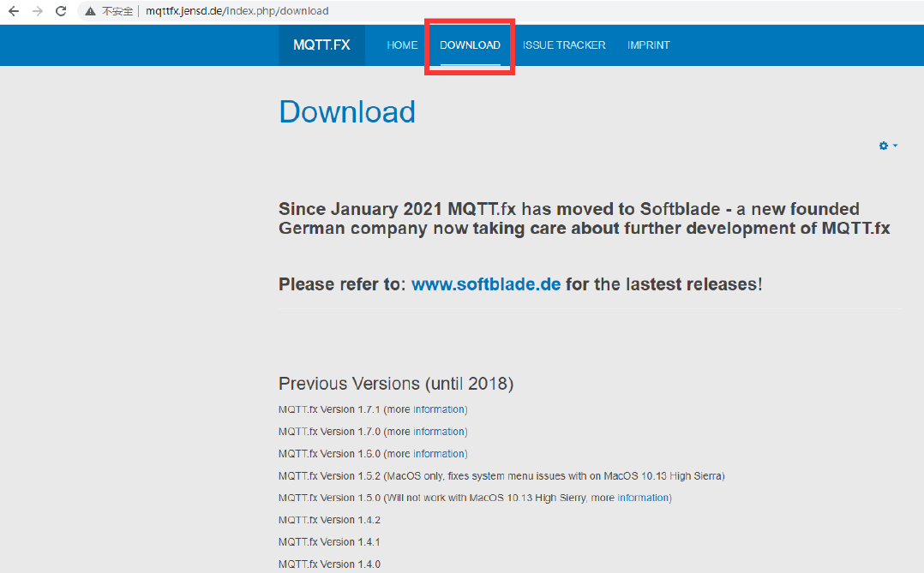This screenshot has width=924, height=573.
Task: Click the MQTT.fx Version 1.4.0 text
Action: coord(329,564)
